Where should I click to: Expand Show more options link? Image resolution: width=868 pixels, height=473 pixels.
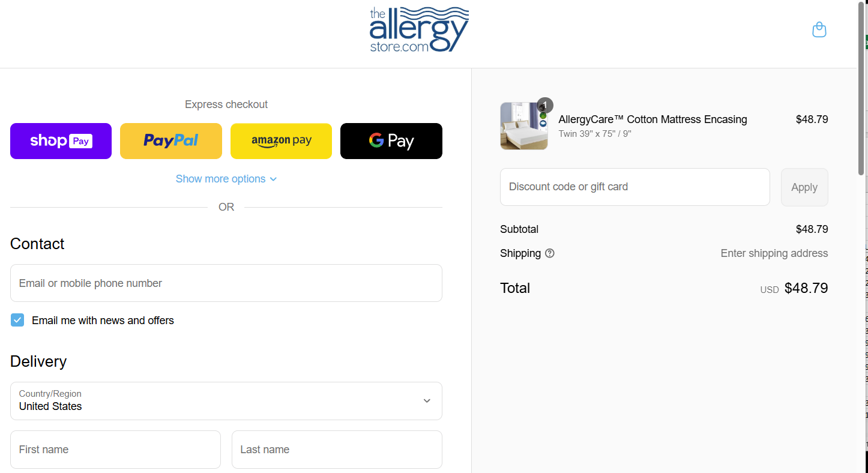coord(226,179)
